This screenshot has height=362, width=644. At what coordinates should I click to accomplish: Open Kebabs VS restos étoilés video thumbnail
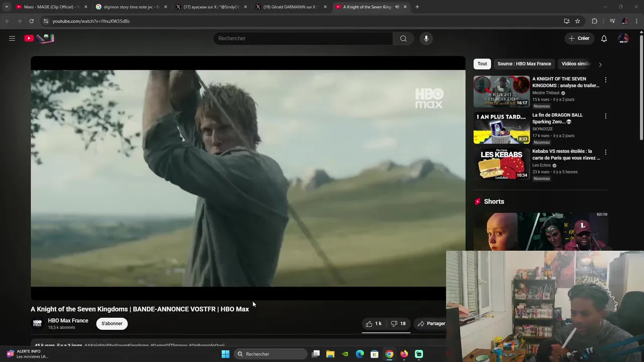(x=502, y=164)
